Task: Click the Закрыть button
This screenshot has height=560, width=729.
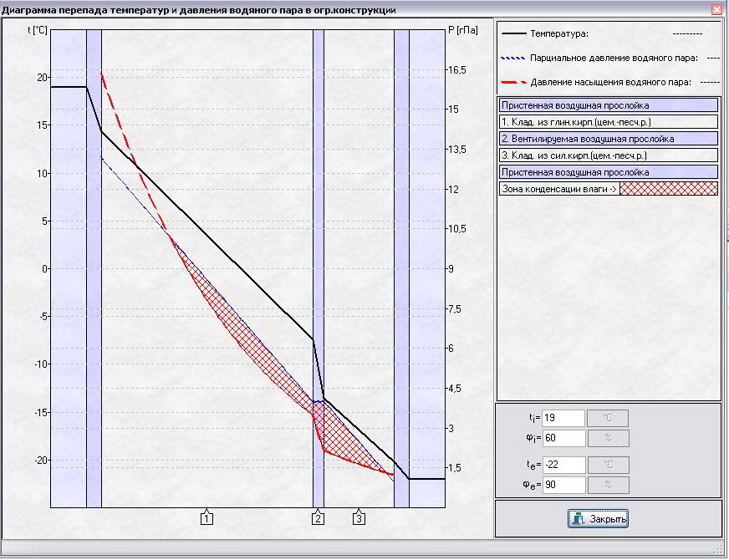Action: pos(598,519)
